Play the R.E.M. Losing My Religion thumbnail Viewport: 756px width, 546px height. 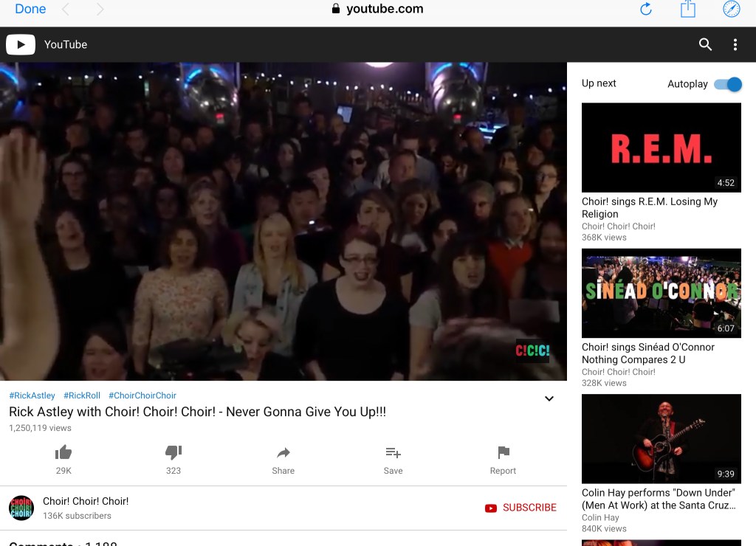[661, 148]
